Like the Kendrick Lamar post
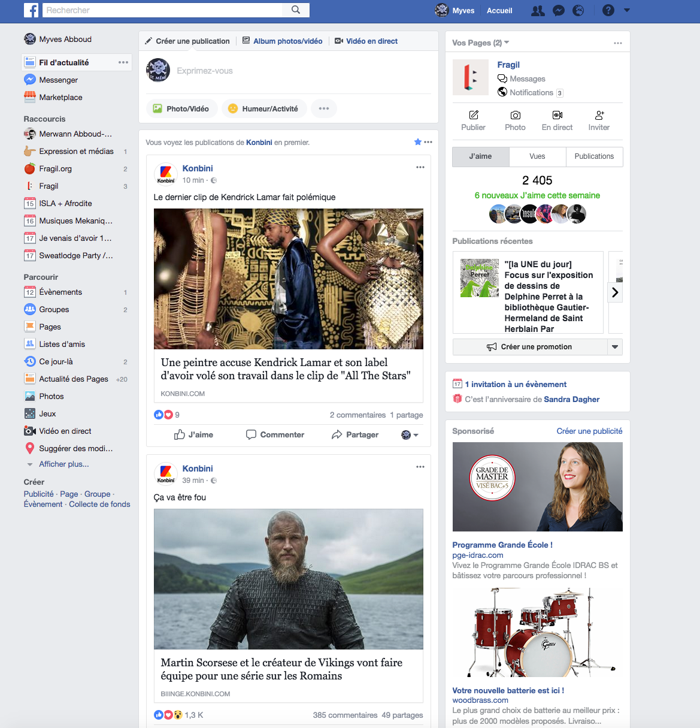700x728 pixels. coord(193,434)
